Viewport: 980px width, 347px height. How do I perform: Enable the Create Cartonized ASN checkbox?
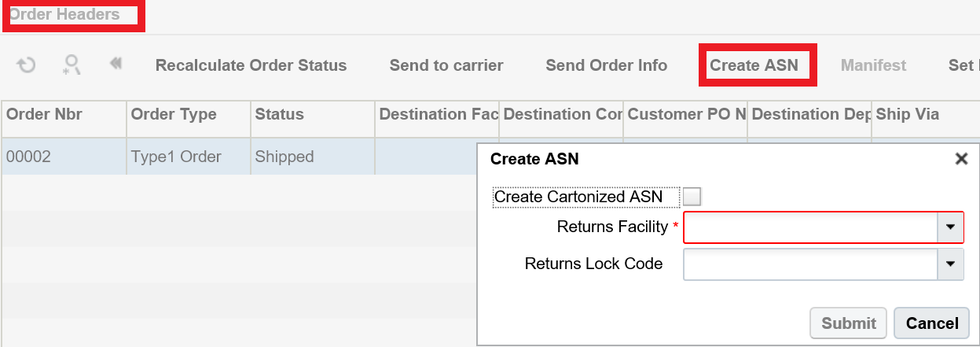point(692,197)
